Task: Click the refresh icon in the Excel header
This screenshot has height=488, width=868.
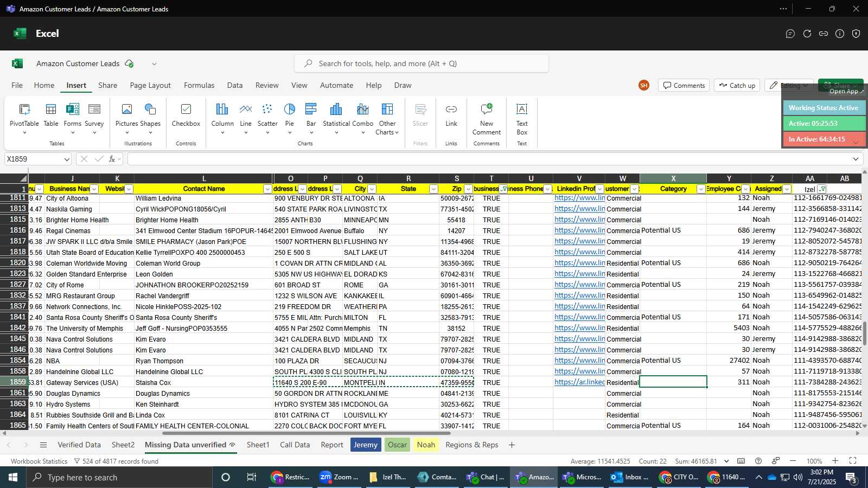Action: [807, 34]
